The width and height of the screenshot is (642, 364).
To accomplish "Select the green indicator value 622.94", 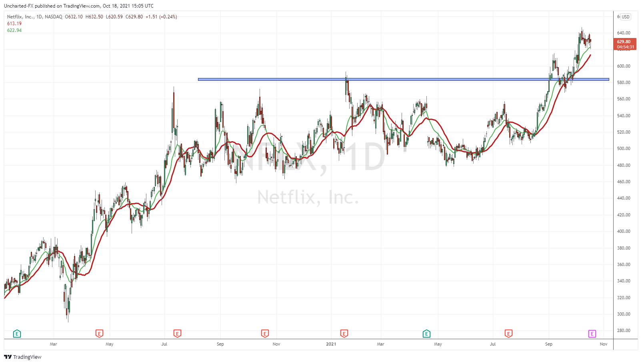I will (14, 30).
